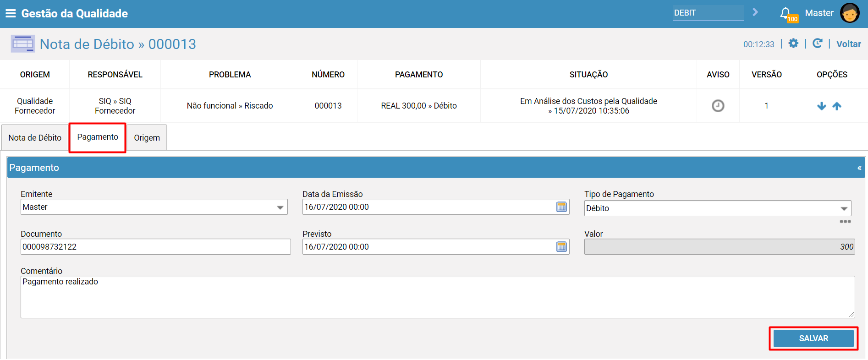Click the SALVAR button
This screenshot has height=360, width=868.
813,338
